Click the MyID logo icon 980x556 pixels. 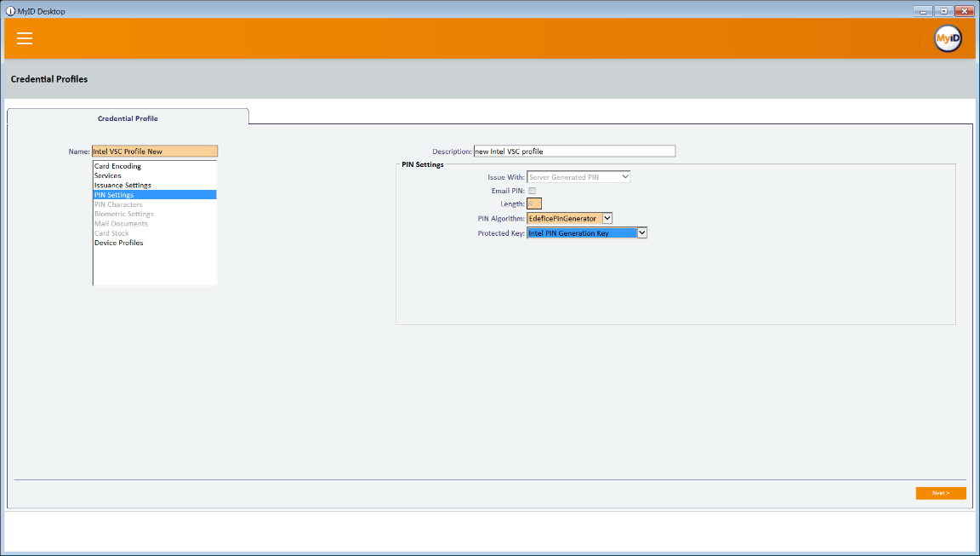[x=948, y=39]
